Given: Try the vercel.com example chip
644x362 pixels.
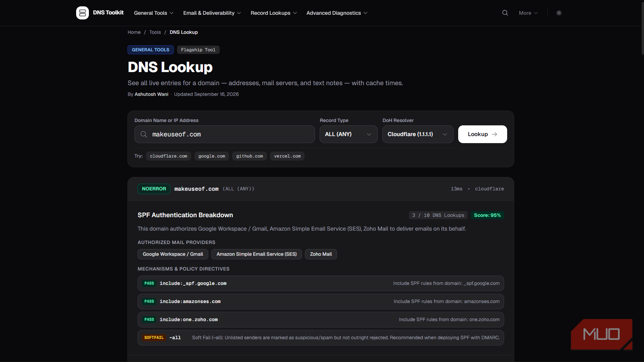Looking at the screenshot, I should point(287,156).
